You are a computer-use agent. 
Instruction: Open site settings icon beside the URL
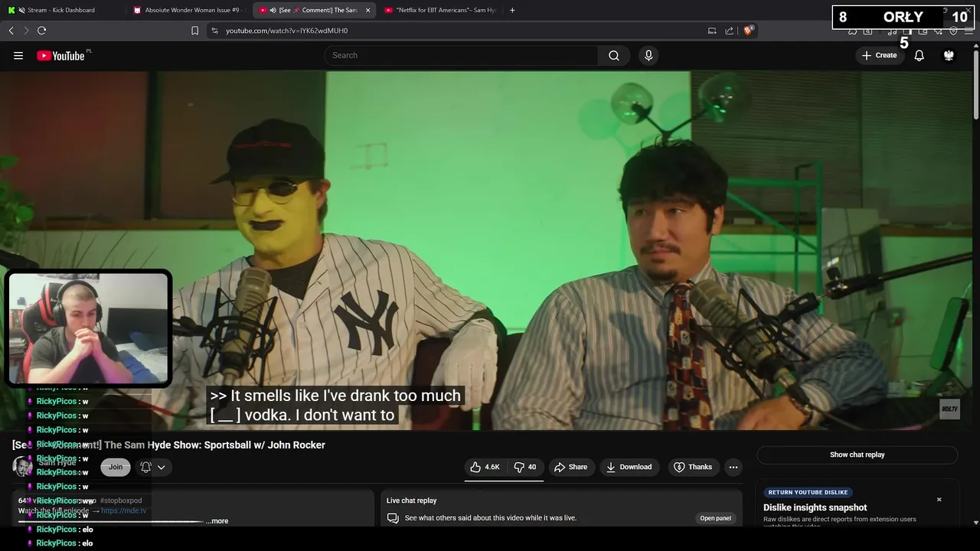[x=214, y=31]
